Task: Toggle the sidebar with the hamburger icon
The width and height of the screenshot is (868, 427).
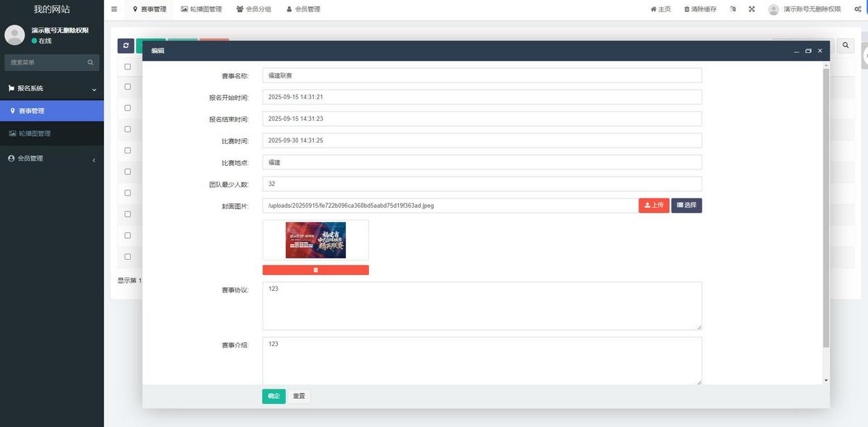Action: point(114,9)
